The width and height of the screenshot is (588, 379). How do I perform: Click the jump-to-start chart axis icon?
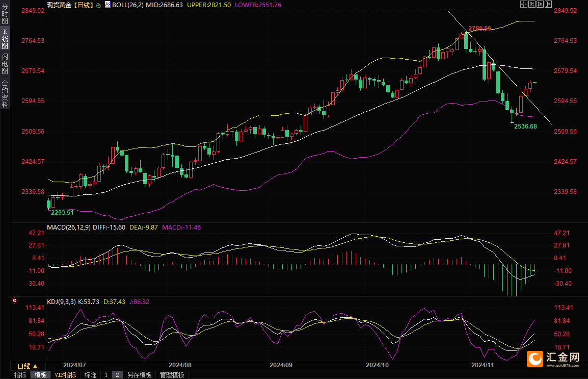tap(532, 4)
